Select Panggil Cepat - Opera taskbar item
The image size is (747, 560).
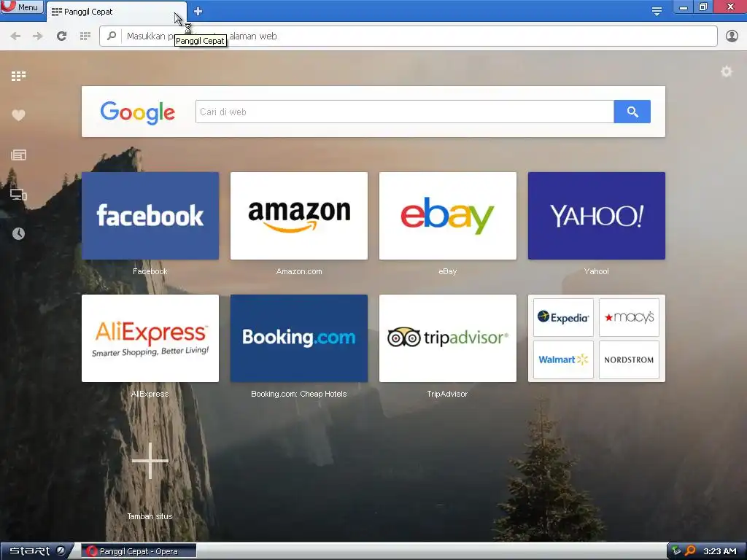139,551
